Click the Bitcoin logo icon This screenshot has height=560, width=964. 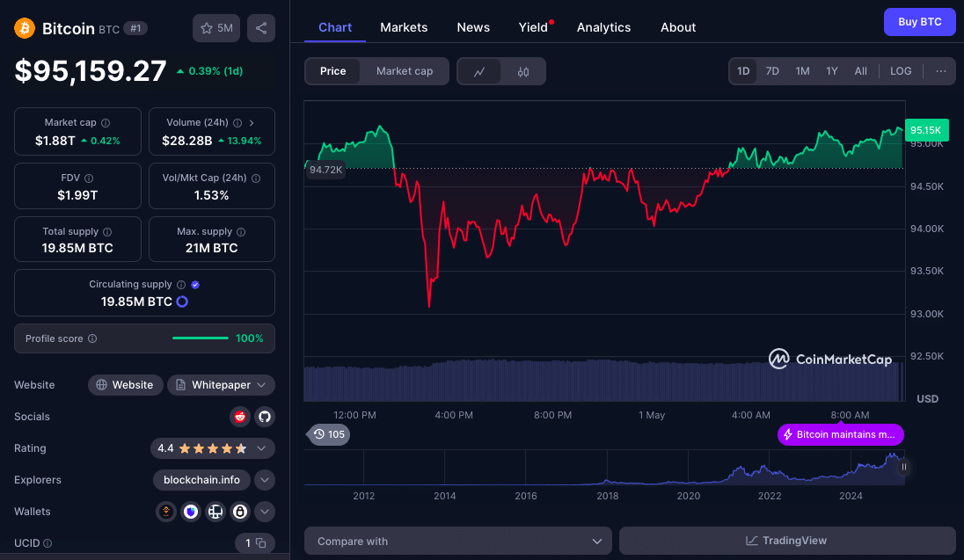point(25,28)
